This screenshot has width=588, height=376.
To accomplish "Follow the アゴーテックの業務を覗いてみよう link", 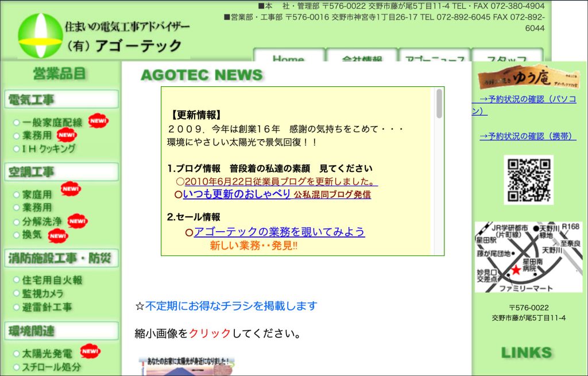I will pos(279,232).
